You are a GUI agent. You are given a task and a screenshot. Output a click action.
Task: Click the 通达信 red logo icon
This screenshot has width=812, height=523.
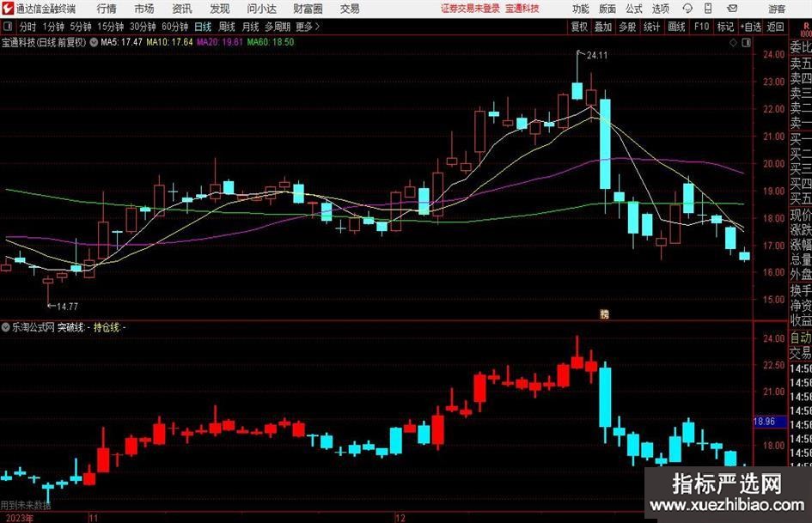pyautogui.click(x=8, y=9)
